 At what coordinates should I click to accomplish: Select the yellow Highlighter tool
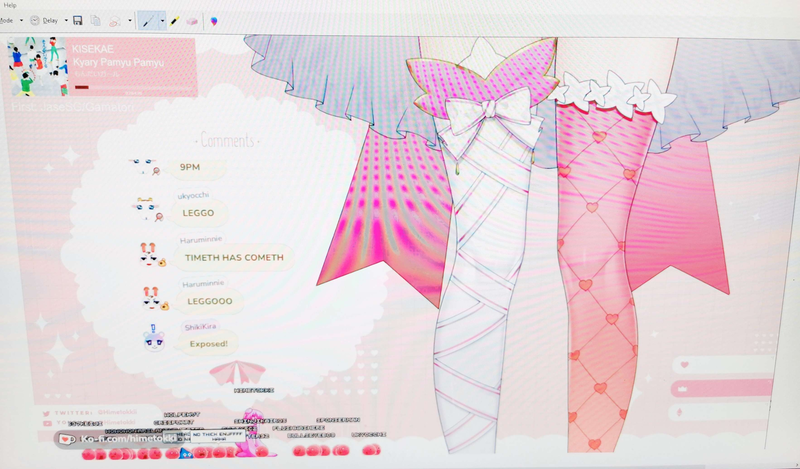pyautogui.click(x=173, y=20)
